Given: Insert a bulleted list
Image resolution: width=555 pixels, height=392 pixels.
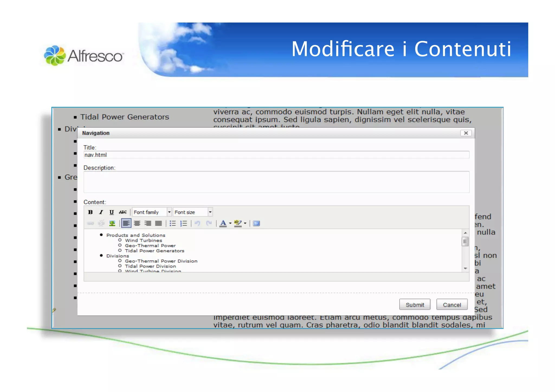Looking at the screenshot, I should click(x=172, y=223).
